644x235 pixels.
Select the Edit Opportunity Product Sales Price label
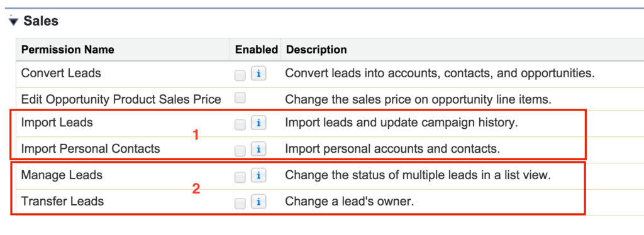pyautogui.click(x=121, y=99)
